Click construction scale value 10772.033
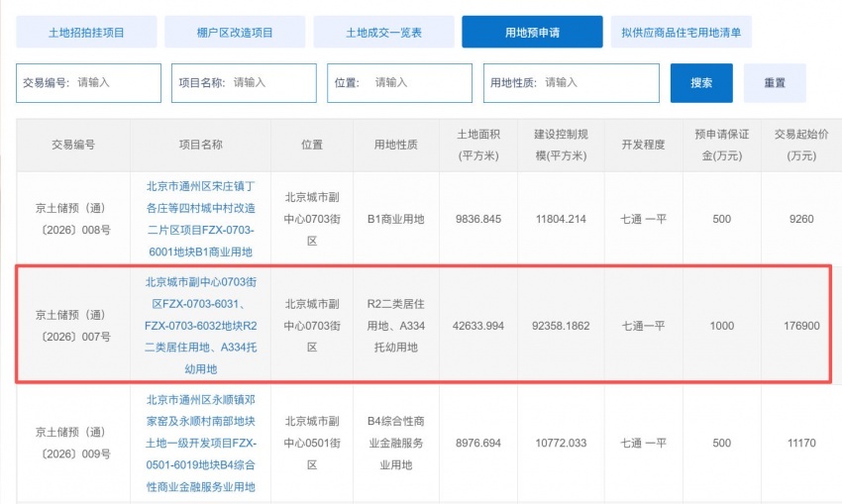The width and height of the screenshot is (842, 504). (x=561, y=443)
